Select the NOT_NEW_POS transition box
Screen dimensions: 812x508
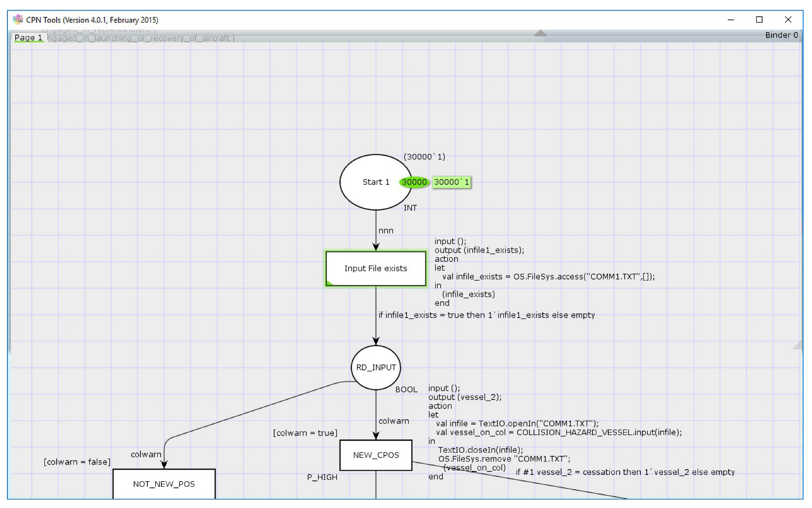coord(164,483)
